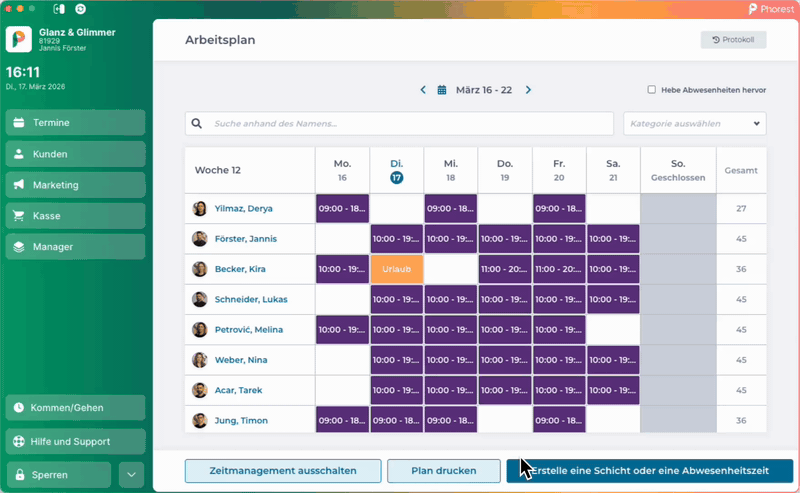This screenshot has width=800, height=493.
Task: Open Yilmaz, Derya employee link
Action: 243,209
